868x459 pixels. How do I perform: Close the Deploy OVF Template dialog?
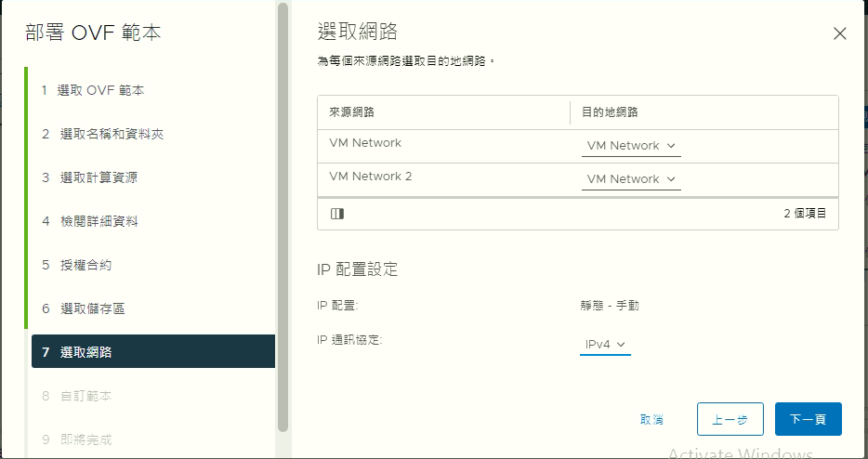point(839,33)
